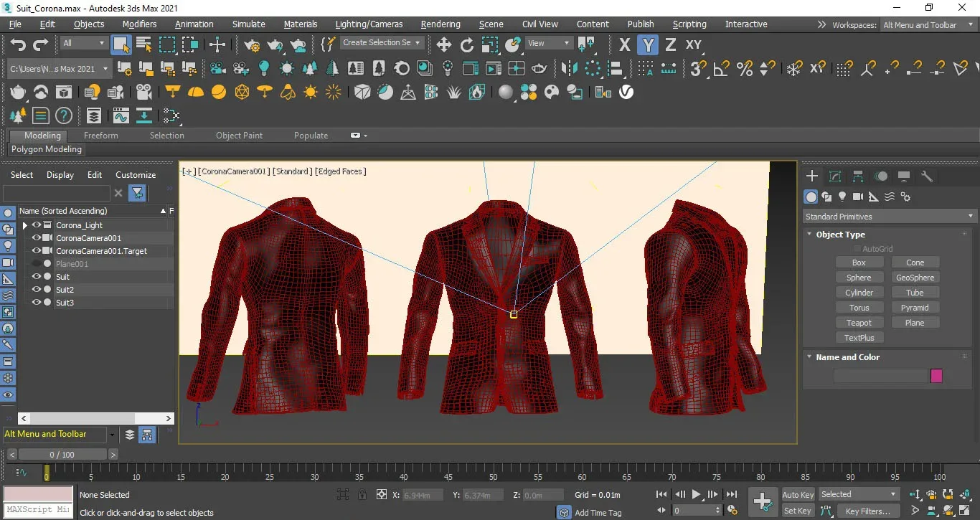Screen dimensions: 980x520
Task: Open the Create tab in command panel
Action: (812, 176)
